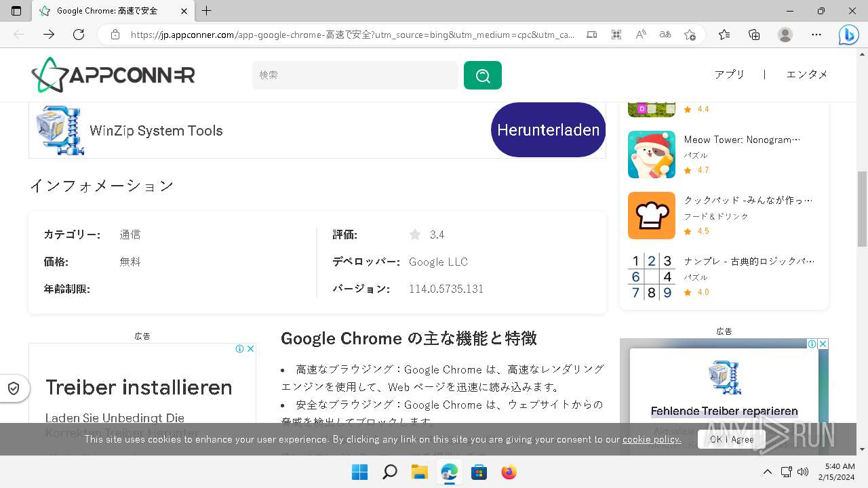Click the OK I Agree cookie button

point(732,439)
